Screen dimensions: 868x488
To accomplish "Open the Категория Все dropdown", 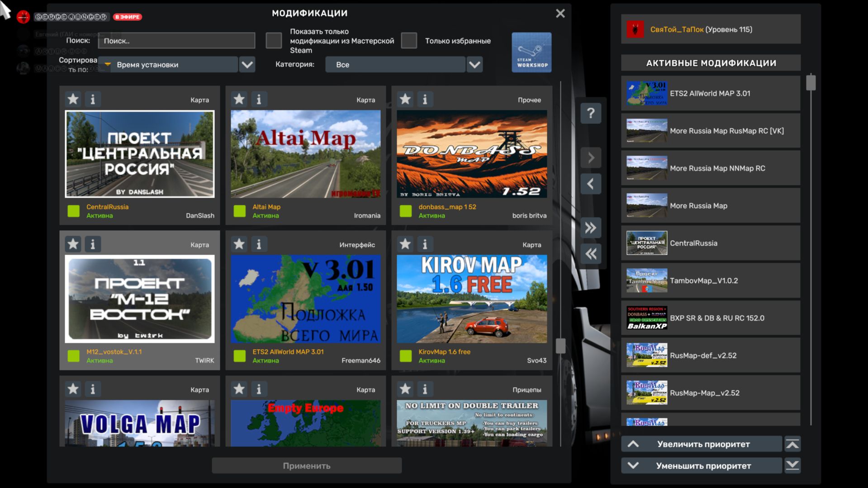I will tap(395, 65).
